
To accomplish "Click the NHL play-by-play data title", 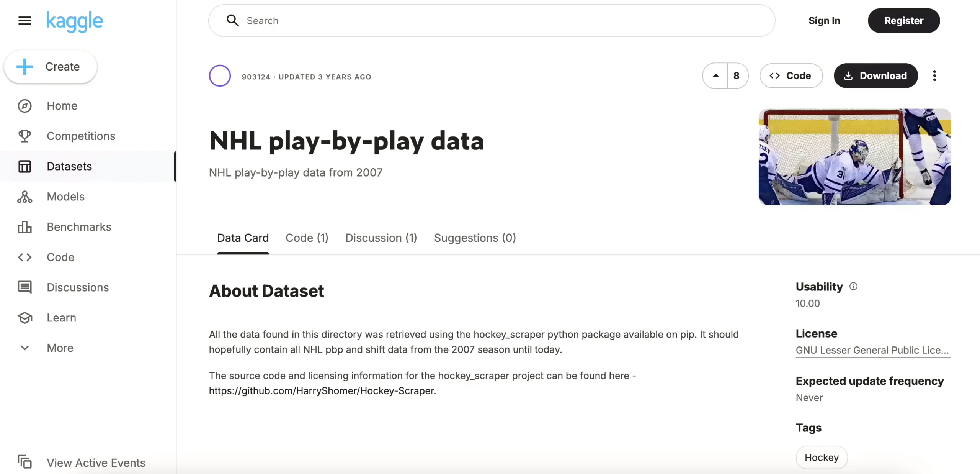I will tap(346, 141).
